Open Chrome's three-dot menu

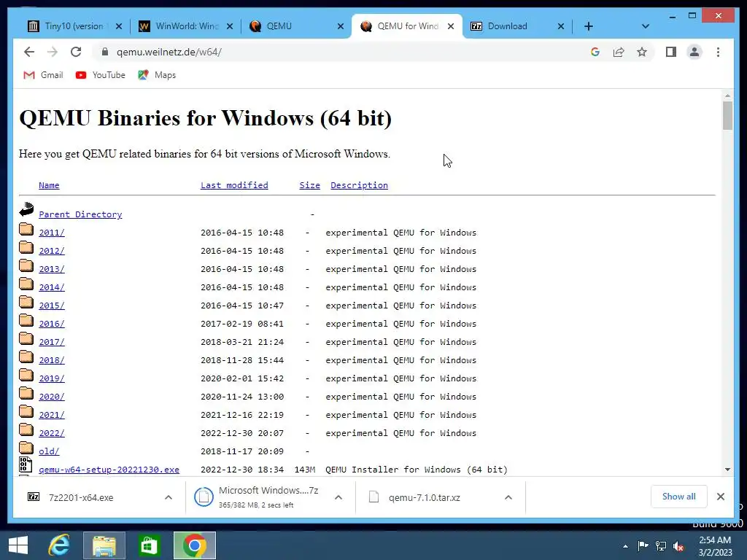[718, 52]
